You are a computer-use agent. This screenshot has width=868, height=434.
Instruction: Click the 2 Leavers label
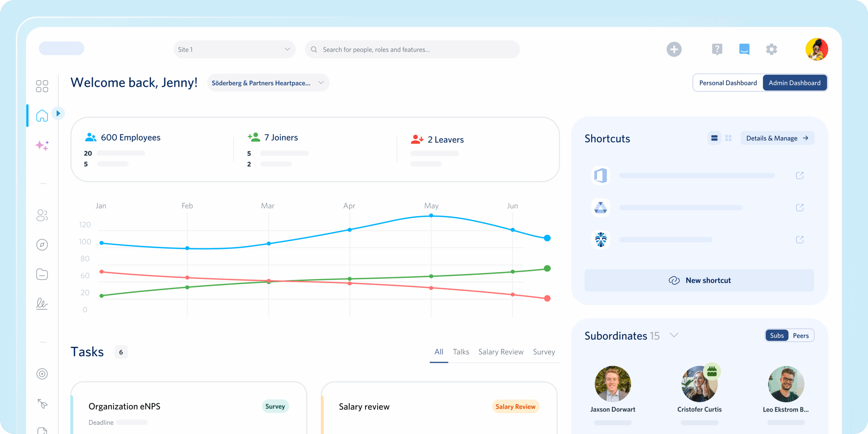tap(446, 140)
